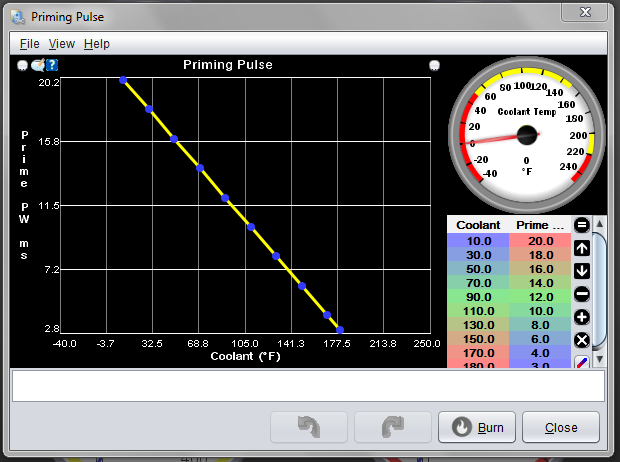Click the first small icon at the graph's top-left
Viewport: 620px width, 462px height.
pyautogui.click(x=23, y=65)
